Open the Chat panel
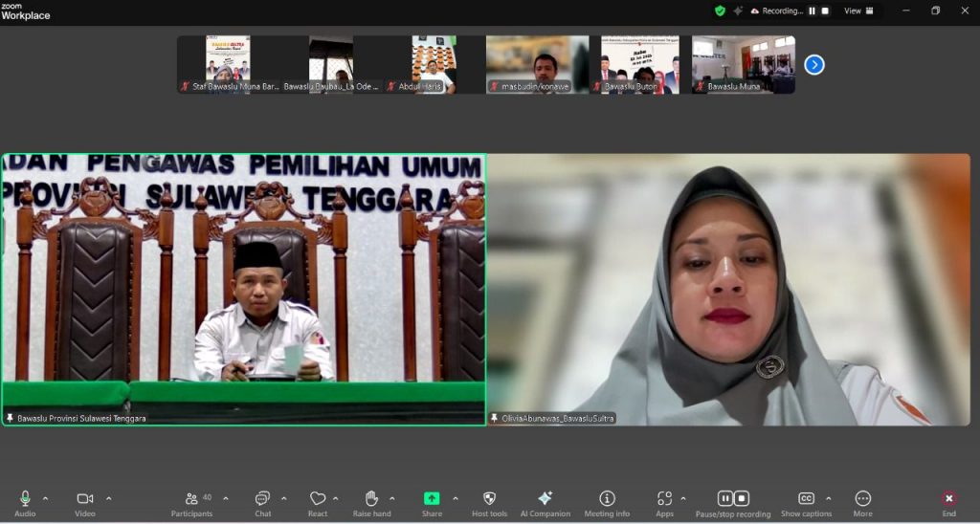 tap(262, 499)
